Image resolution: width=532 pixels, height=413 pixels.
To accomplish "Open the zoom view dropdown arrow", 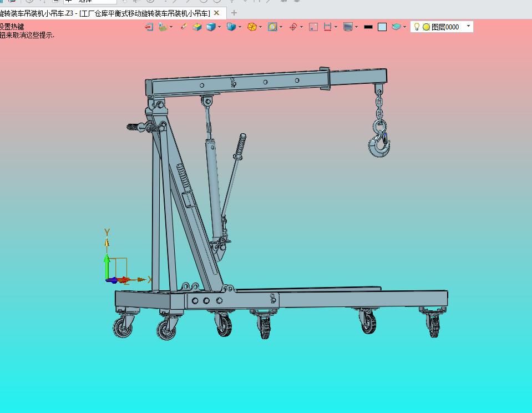I will click(x=281, y=27).
